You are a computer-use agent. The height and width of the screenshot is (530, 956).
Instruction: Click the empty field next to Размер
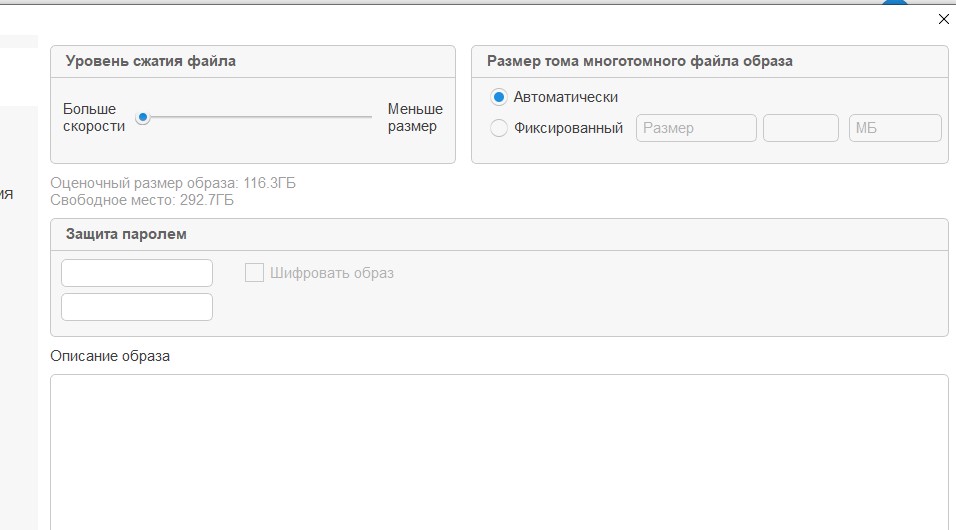tap(801, 128)
